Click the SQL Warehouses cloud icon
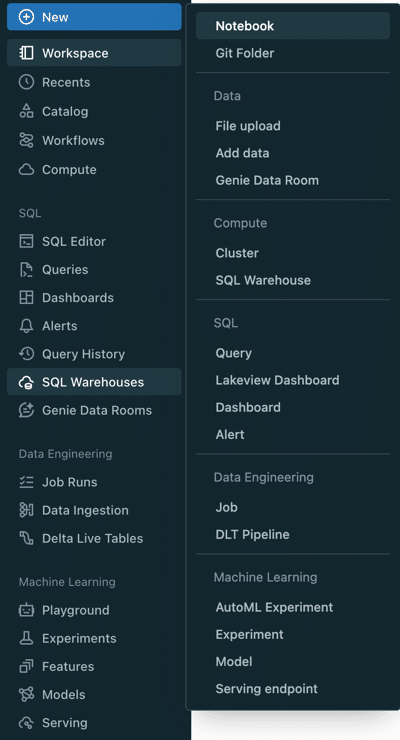This screenshot has width=400, height=740. coord(26,382)
